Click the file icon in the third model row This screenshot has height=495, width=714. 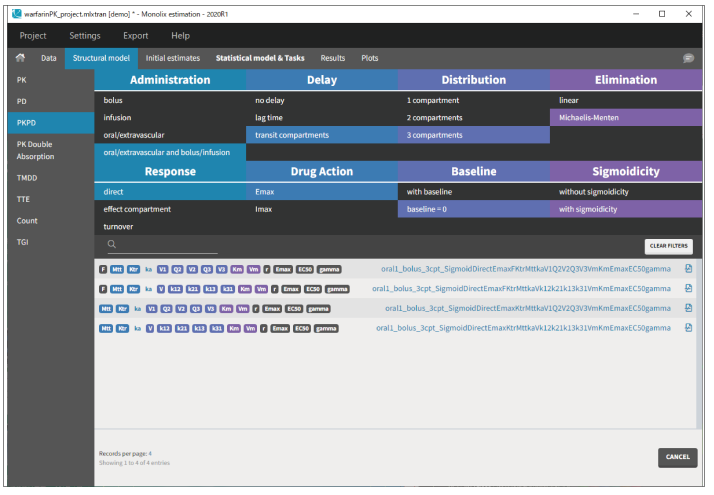pos(688,308)
